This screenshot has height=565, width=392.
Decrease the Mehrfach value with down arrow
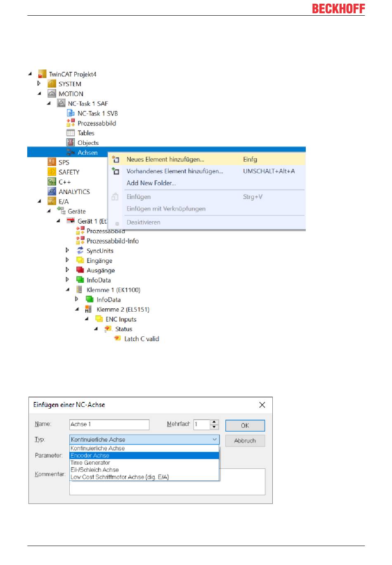pos(214,427)
